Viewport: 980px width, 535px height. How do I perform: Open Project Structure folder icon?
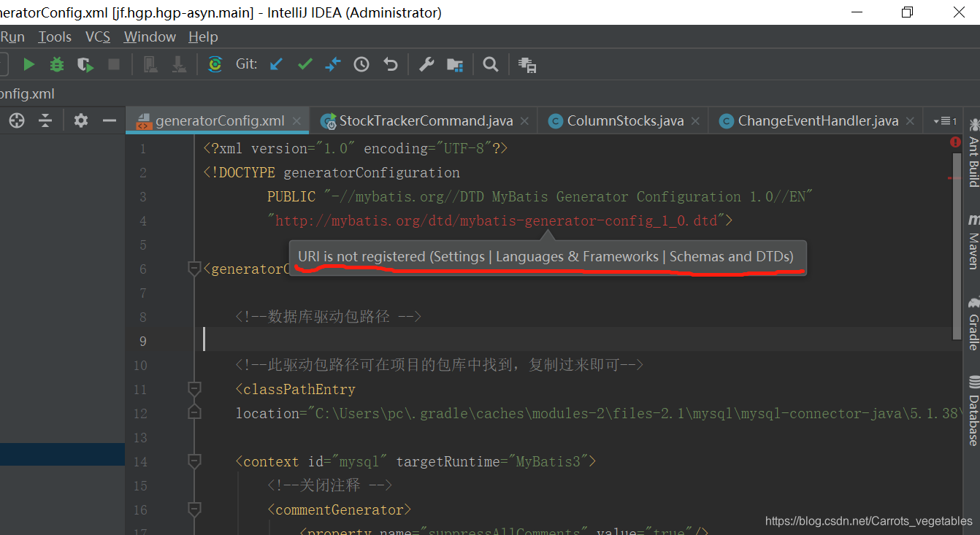click(455, 65)
